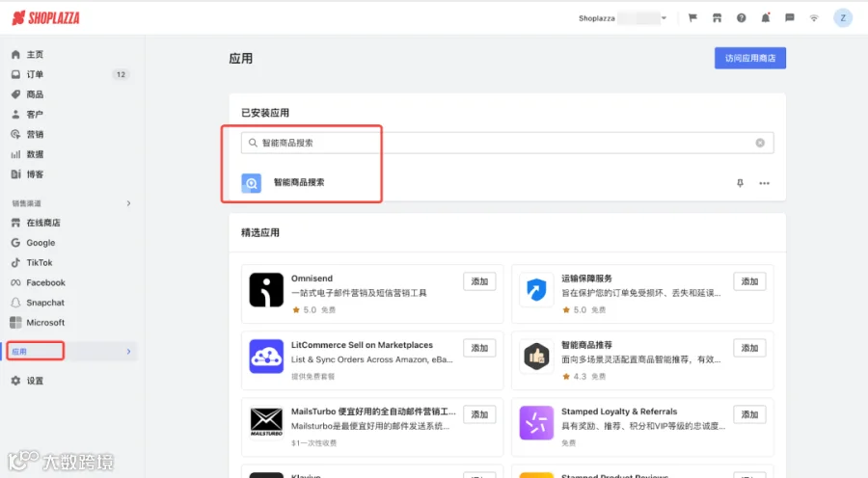Open the 智能商品搜索 installed app
This screenshot has width=868, height=478.
[x=299, y=182]
